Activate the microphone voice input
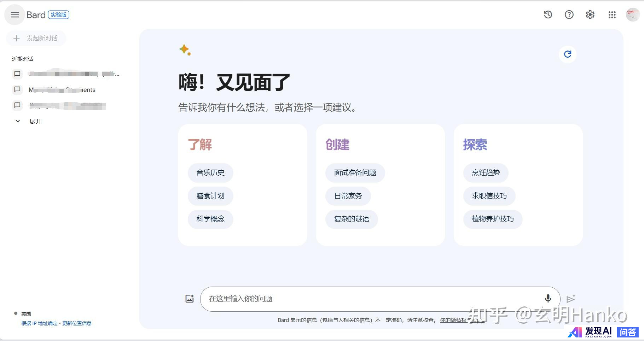The image size is (644, 341). click(548, 299)
